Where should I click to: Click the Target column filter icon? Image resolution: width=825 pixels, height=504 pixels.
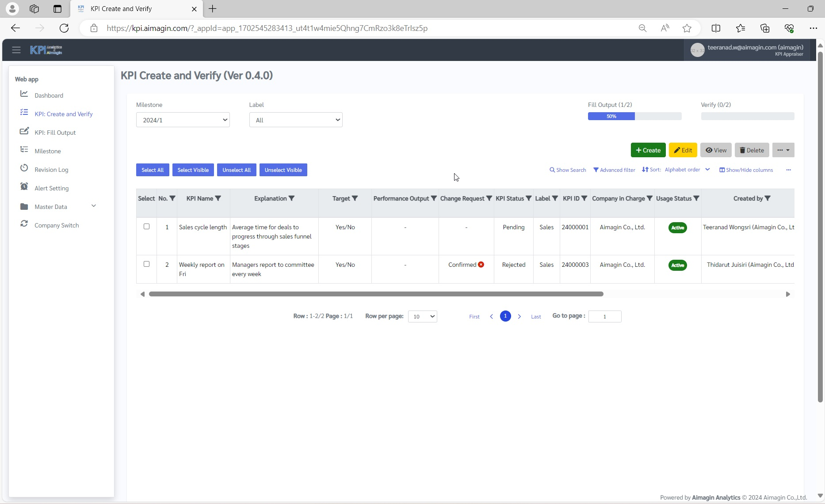click(355, 198)
